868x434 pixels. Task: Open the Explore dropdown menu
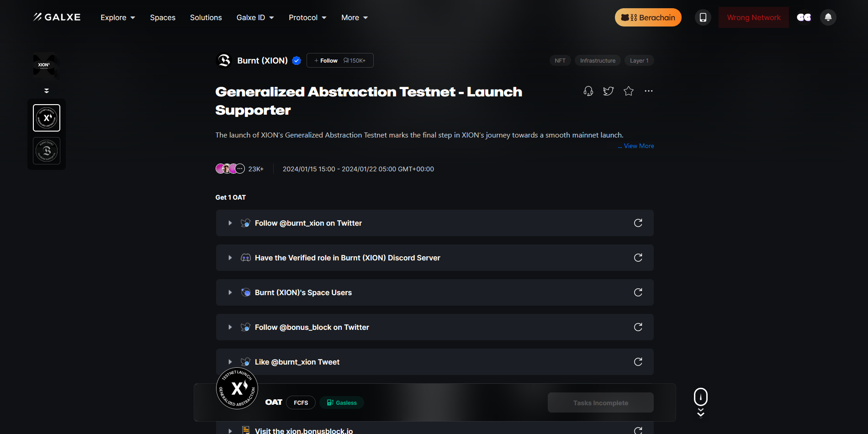pyautogui.click(x=118, y=17)
